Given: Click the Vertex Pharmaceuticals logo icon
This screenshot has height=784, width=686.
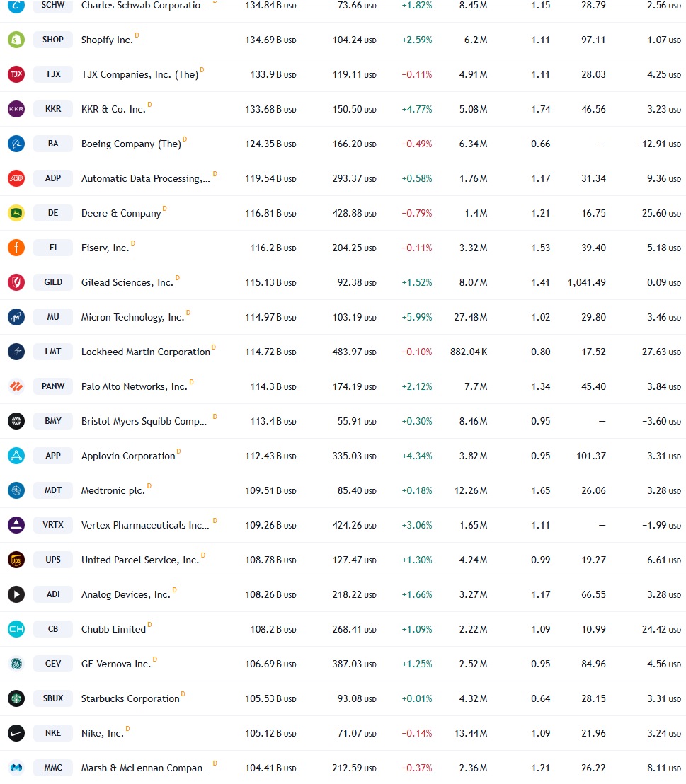Looking at the screenshot, I should click(16, 525).
